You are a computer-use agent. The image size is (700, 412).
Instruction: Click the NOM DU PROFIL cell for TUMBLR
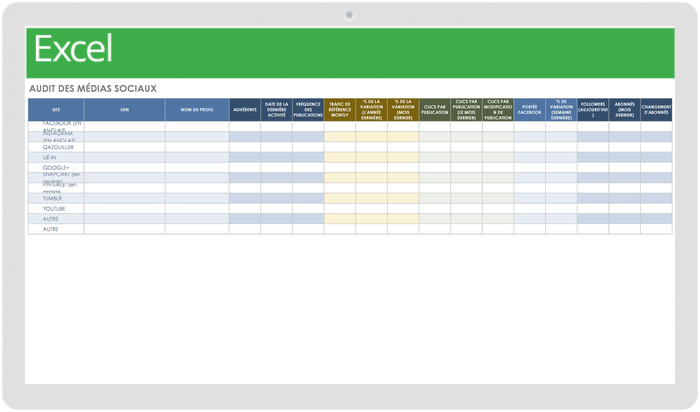click(197, 198)
